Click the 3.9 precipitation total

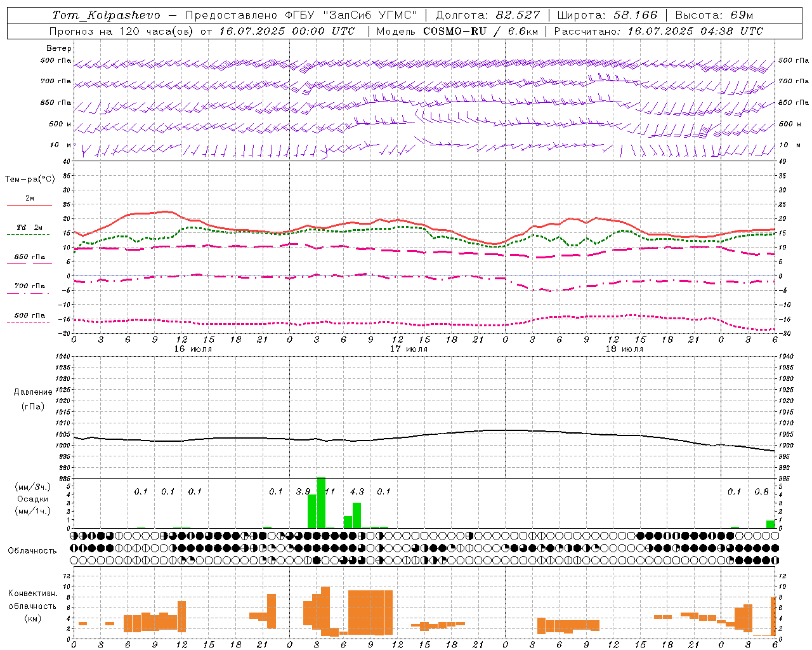click(303, 491)
